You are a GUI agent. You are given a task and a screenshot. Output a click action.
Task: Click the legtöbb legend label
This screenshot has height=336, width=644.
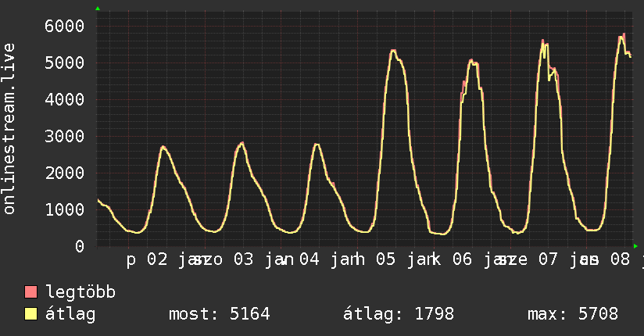click(x=80, y=292)
